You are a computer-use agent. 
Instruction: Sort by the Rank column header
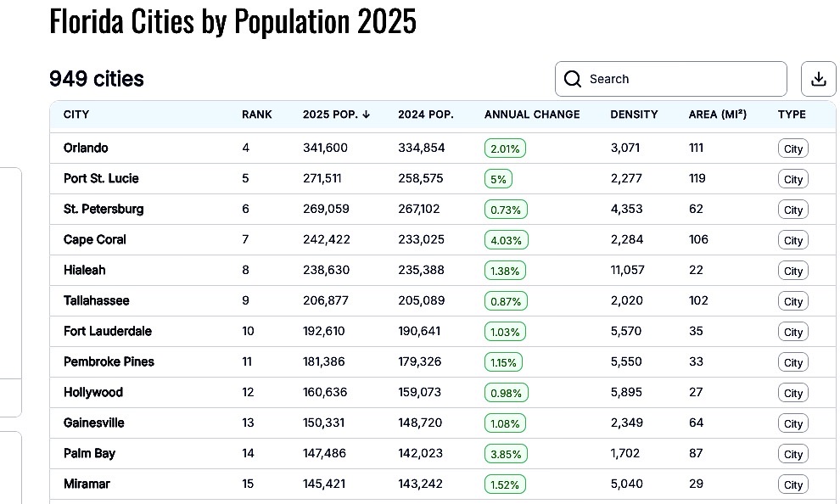pyautogui.click(x=257, y=115)
